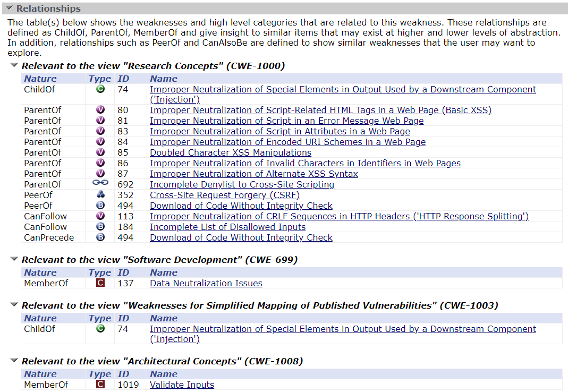This screenshot has width=568, height=392.
Task: Open Script in Attributes in a Web Page link
Action: tap(280, 131)
